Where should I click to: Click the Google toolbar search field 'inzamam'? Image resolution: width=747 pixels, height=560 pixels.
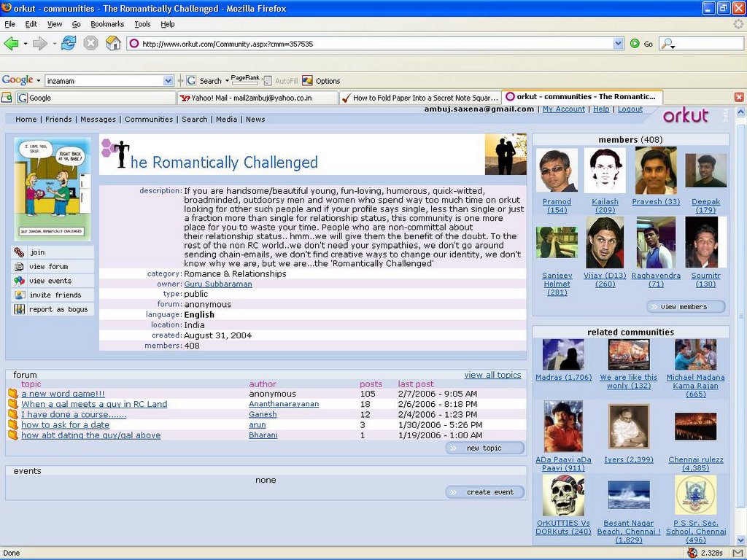105,81
